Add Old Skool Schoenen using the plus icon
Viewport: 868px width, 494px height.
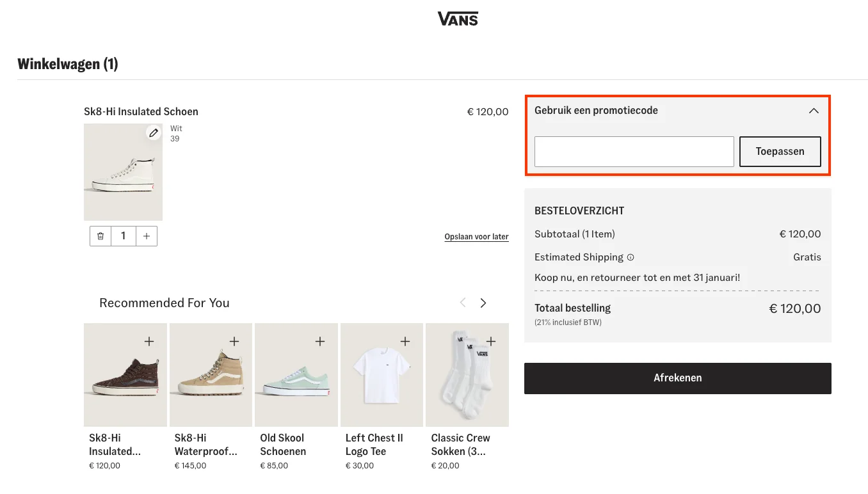[319, 341]
